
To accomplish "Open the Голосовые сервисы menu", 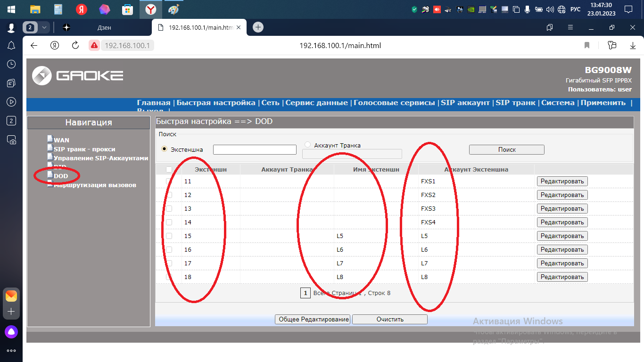I will [394, 103].
